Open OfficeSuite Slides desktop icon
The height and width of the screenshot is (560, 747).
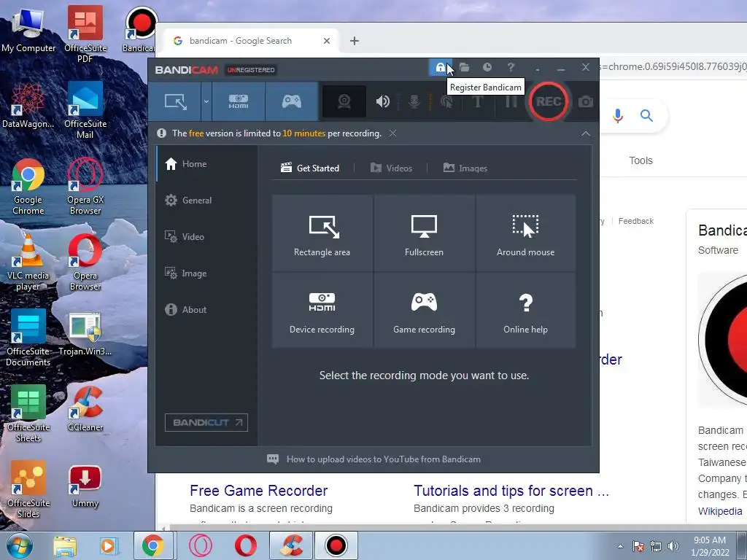point(28,489)
